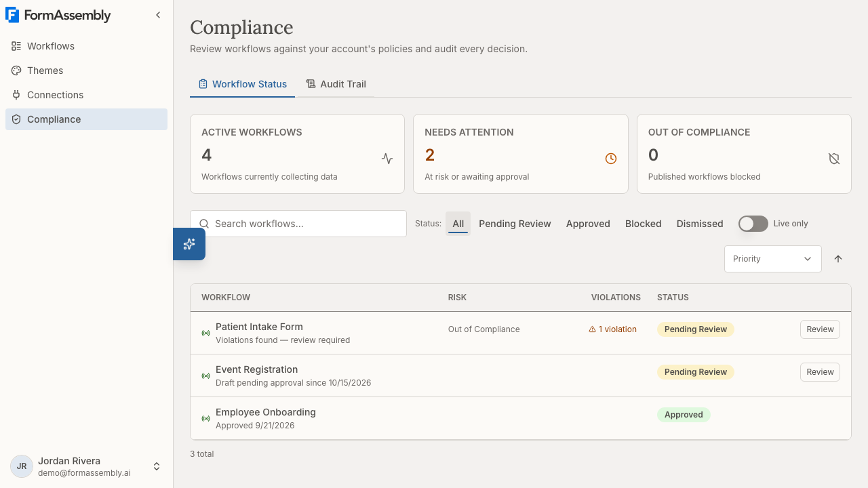Filter status by Pending Review
868x488 pixels.
pyautogui.click(x=515, y=224)
